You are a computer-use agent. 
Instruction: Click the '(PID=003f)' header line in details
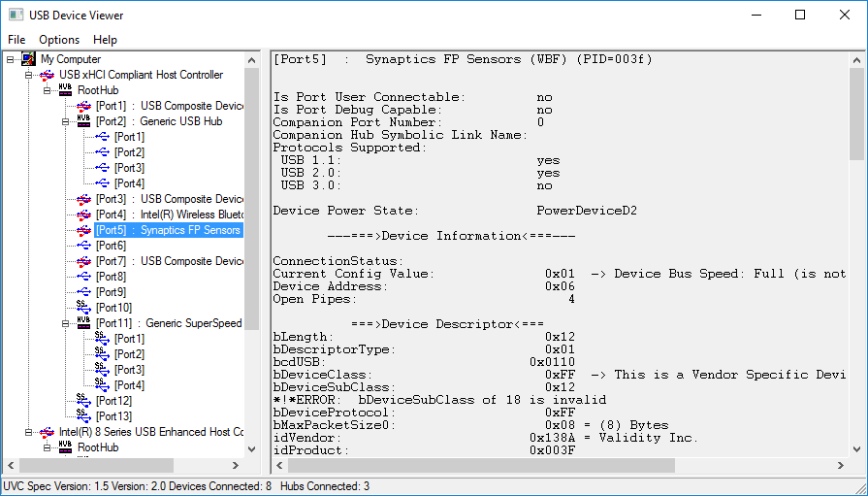463,59
